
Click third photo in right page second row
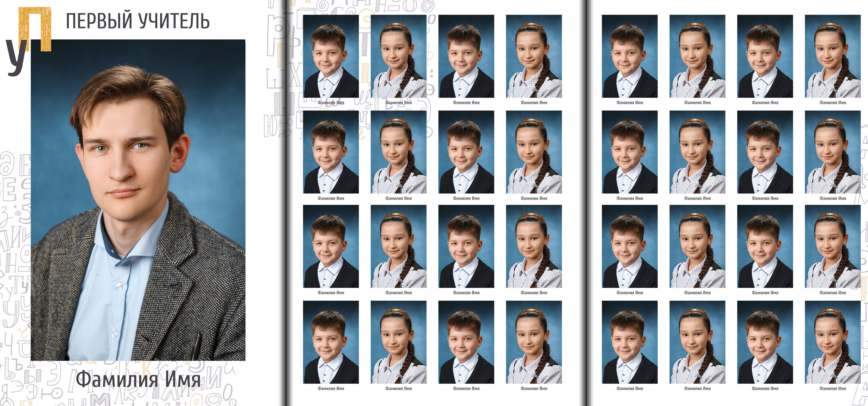[x=765, y=152]
